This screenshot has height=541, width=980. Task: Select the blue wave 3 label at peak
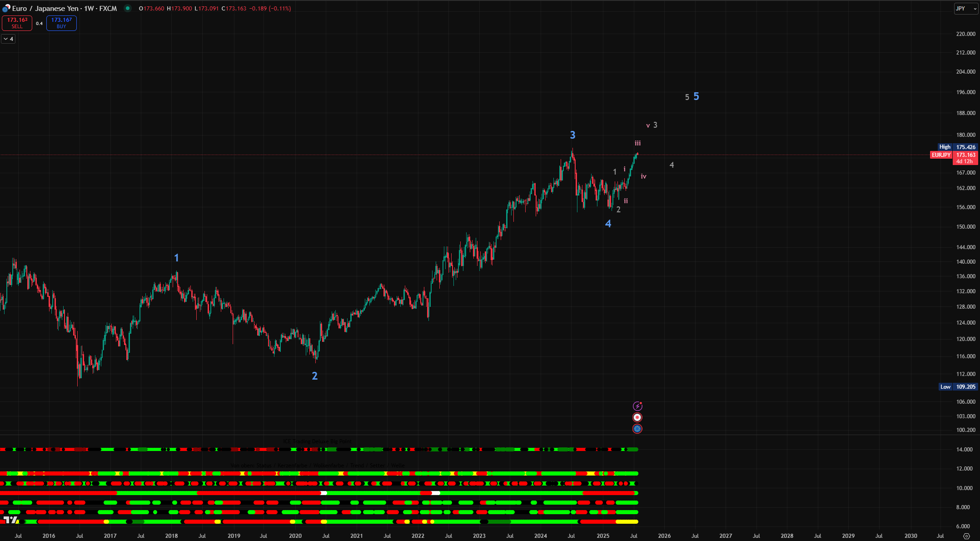tap(572, 135)
